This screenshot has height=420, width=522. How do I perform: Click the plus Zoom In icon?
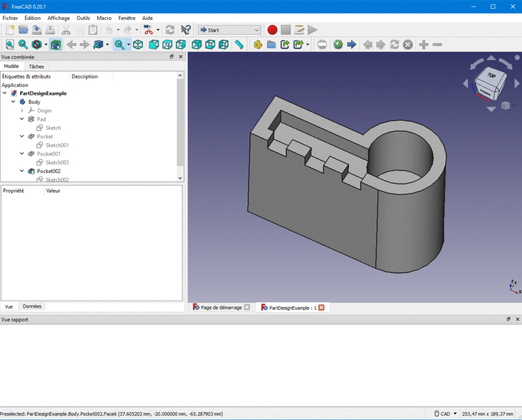click(424, 44)
